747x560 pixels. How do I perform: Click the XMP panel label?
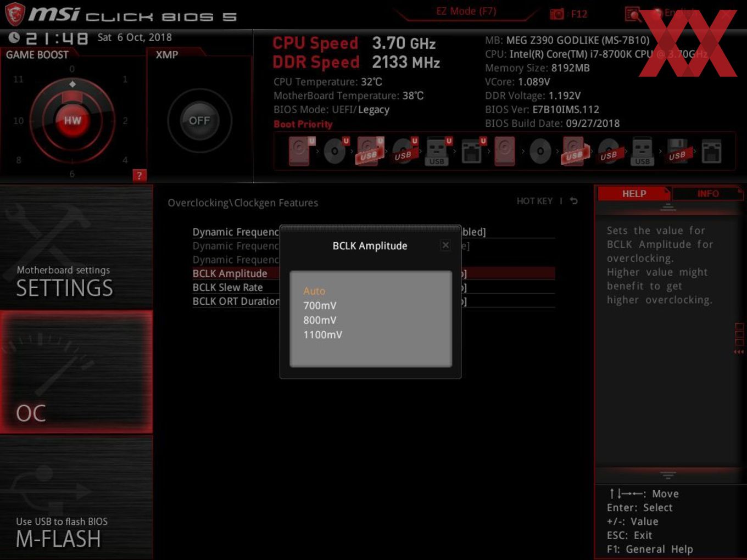167,55
